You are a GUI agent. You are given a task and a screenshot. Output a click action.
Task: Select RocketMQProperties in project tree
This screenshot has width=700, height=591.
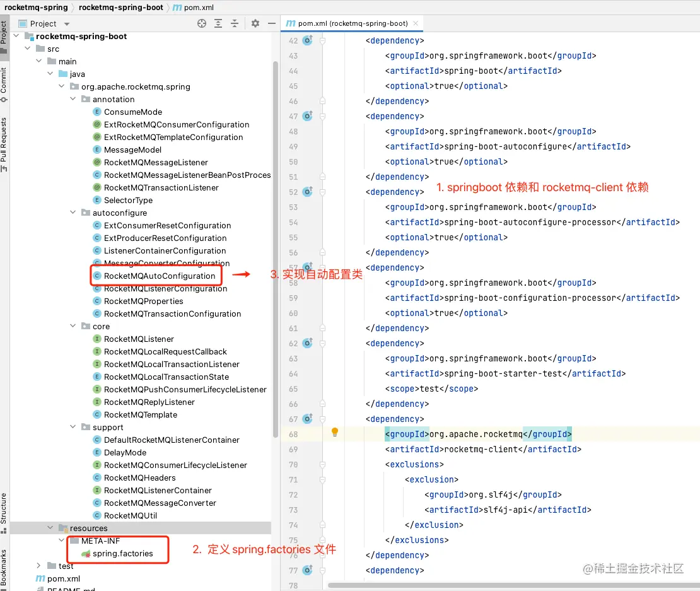143,301
